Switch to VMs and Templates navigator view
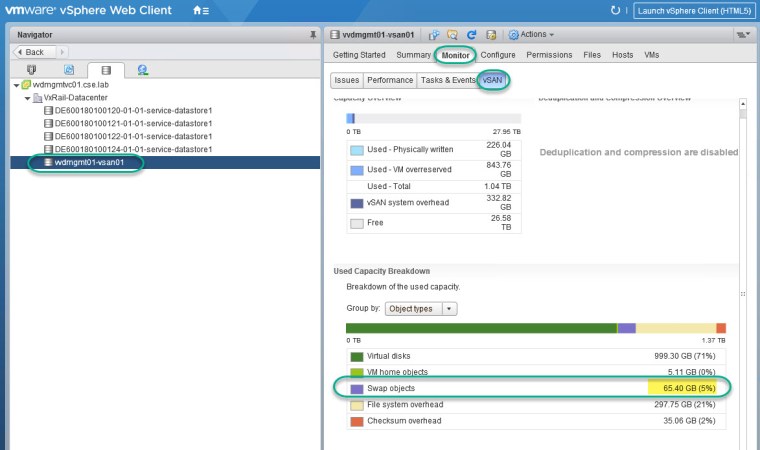 (x=68, y=70)
